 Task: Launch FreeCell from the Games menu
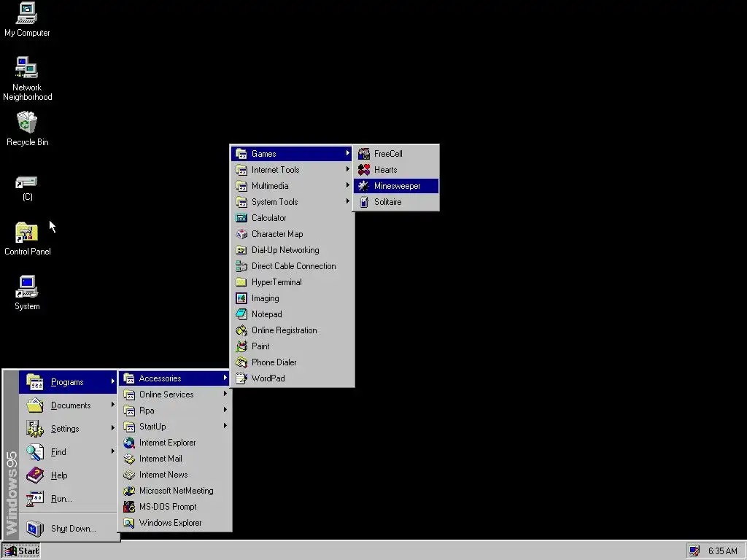396,154
